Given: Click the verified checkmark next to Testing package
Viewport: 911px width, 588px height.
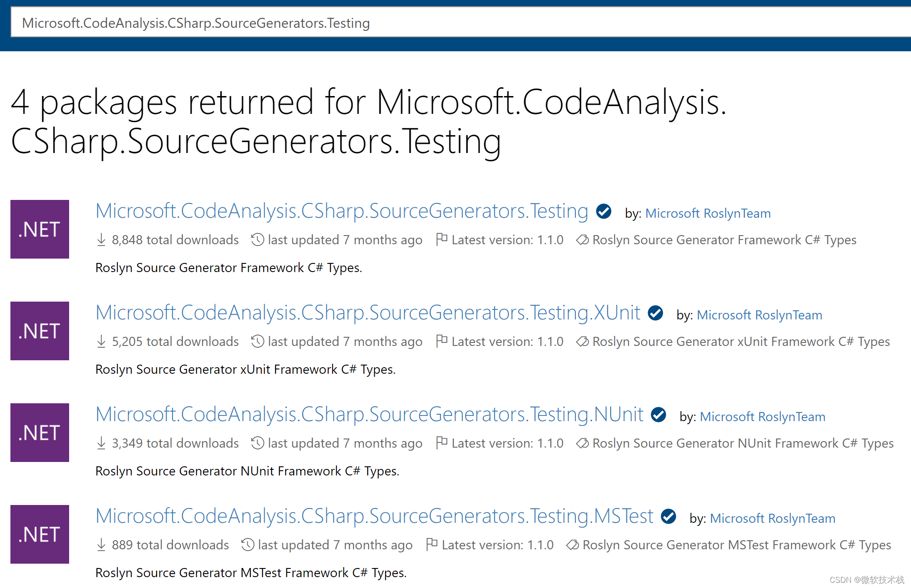Looking at the screenshot, I should point(603,212).
